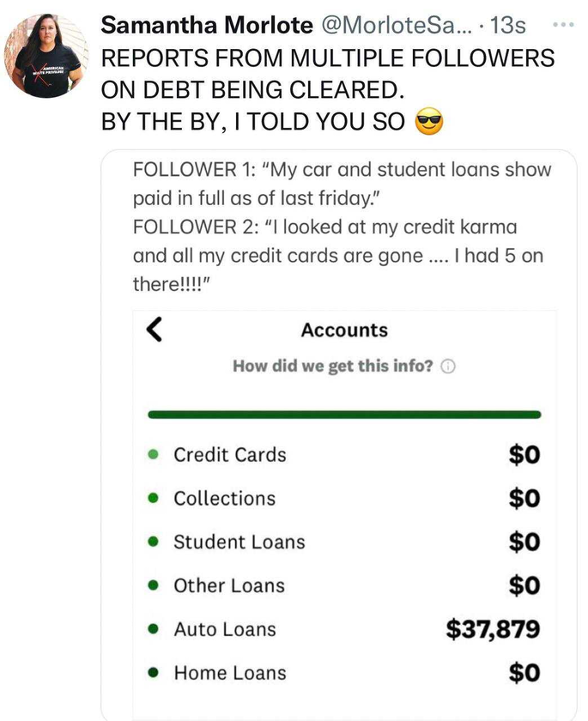Select the Collections entry
The height and width of the screenshot is (721, 588).
click(x=344, y=499)
